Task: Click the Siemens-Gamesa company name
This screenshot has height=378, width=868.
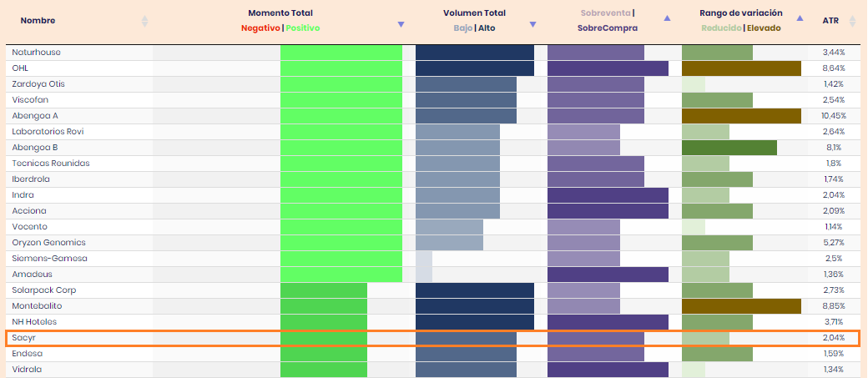Action: coord(49,259)
